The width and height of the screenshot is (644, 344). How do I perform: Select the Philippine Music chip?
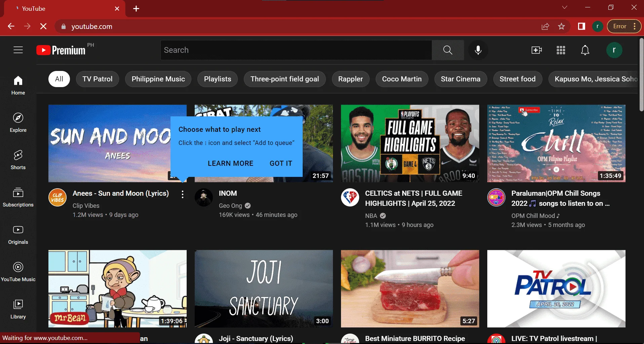tap(158, 79)
